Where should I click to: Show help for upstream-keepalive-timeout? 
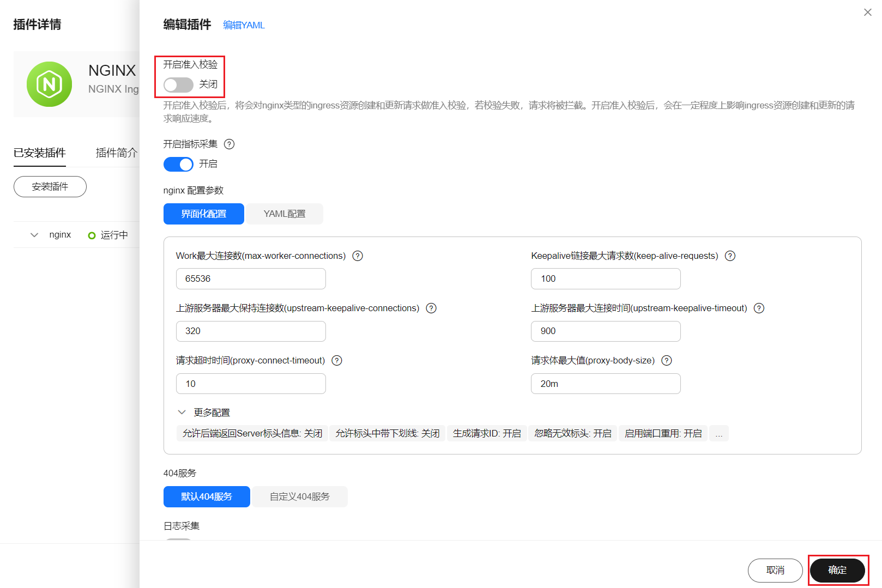(x=759, y=308)
